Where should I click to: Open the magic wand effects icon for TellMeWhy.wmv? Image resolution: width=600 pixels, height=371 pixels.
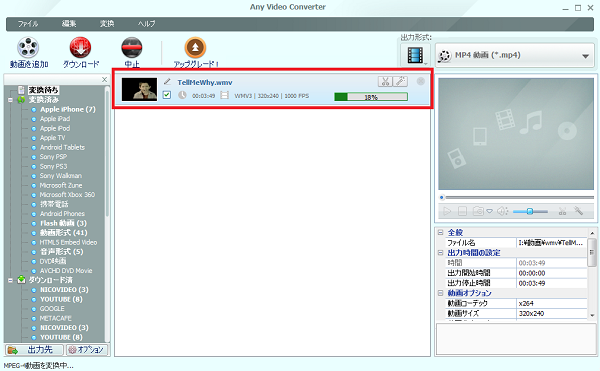click(x=400, y=81)
